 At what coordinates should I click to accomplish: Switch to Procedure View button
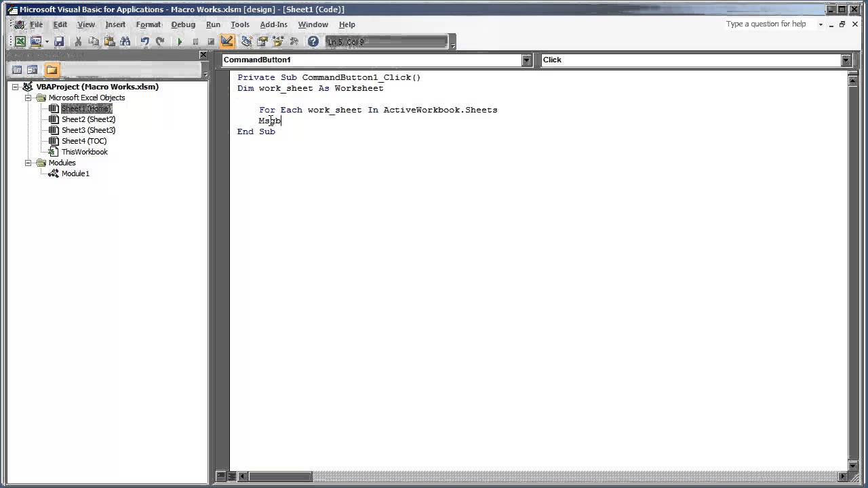click(x=222, y=476)
